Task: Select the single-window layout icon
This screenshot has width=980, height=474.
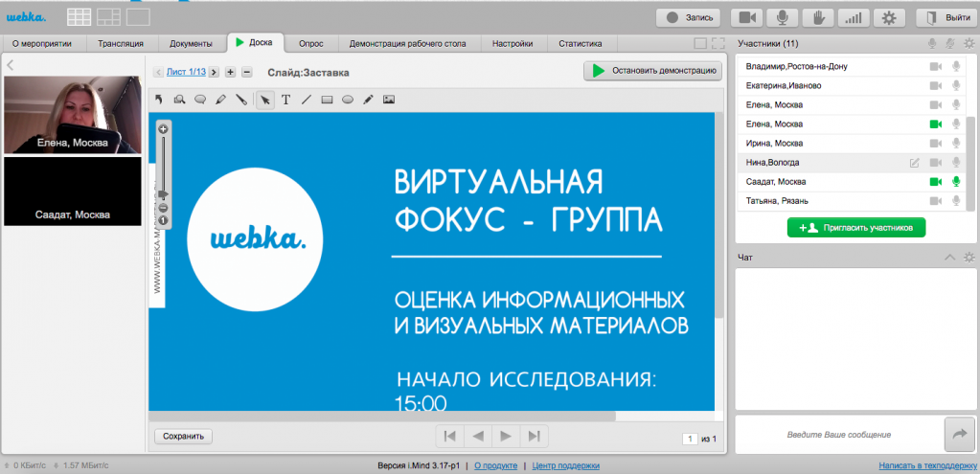Action: tap(138, 17)
